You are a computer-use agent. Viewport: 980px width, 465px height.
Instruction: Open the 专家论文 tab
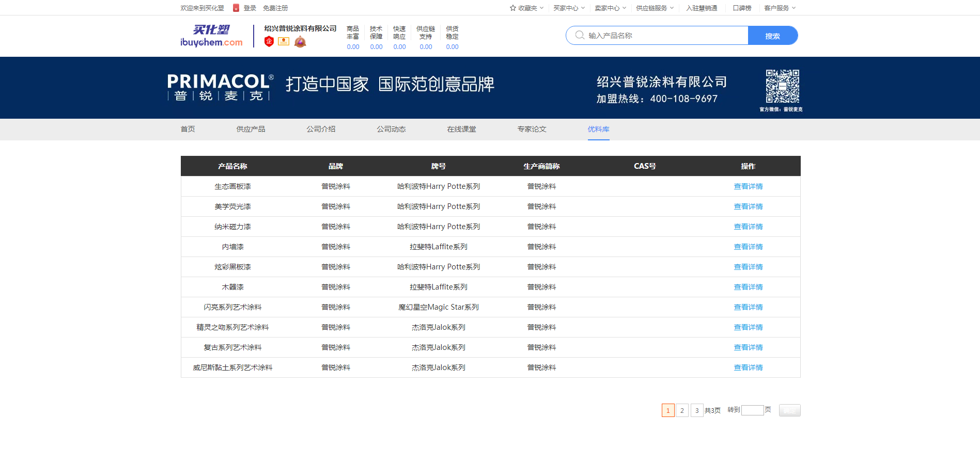point(532,129)
